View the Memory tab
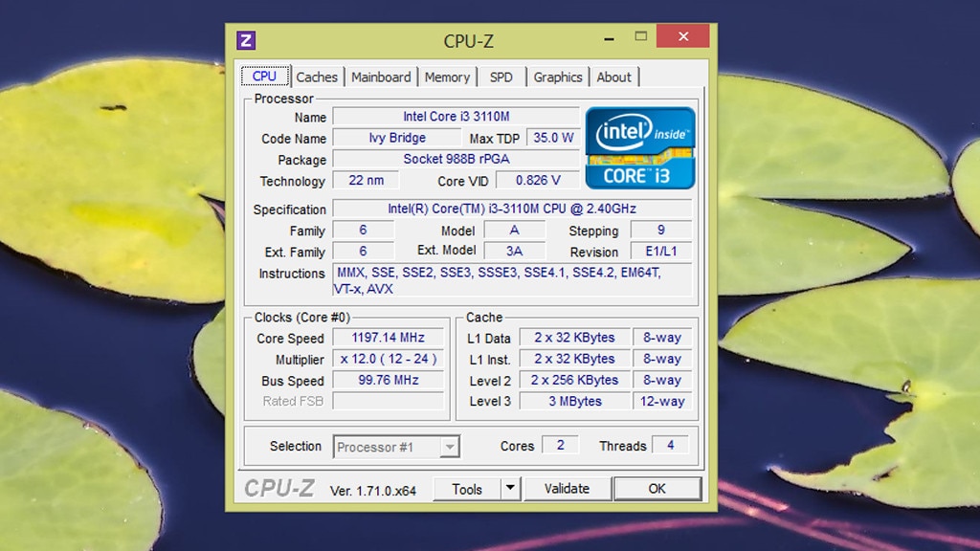This screenshot has width=980, height=551. [x=447, y=77]
